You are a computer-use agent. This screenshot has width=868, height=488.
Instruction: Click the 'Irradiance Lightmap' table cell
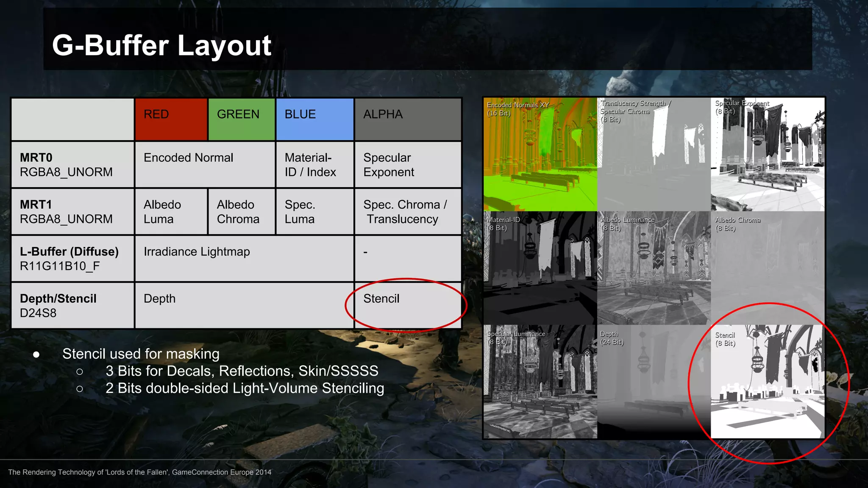pos(244,259)
